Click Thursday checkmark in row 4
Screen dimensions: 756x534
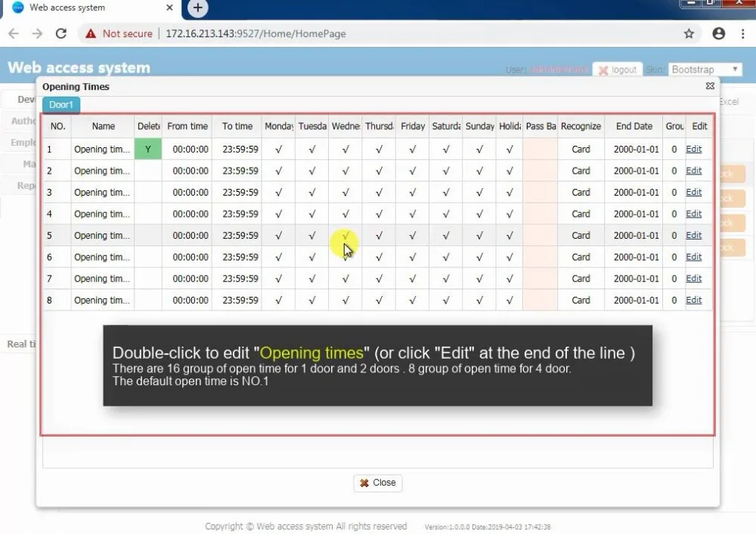[379, 215]
